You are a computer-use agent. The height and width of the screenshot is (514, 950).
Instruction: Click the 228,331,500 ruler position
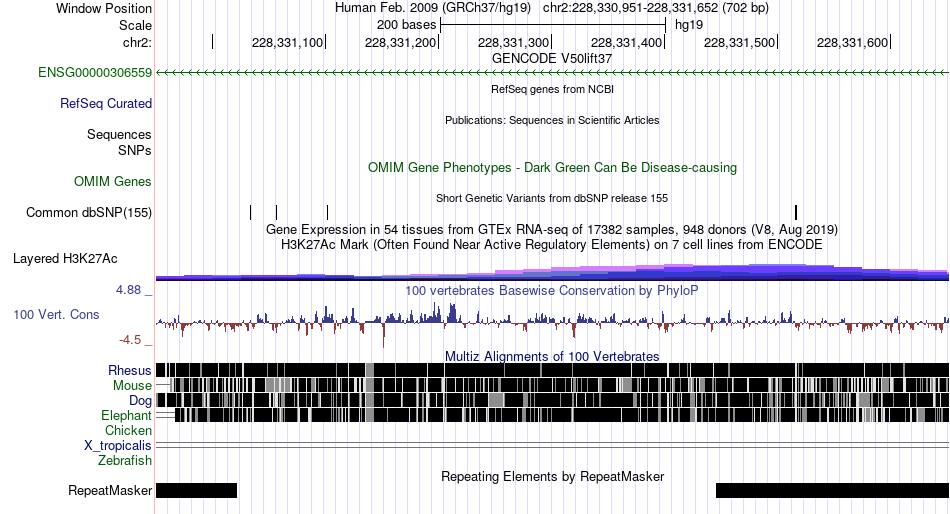(x=739, y=42)
